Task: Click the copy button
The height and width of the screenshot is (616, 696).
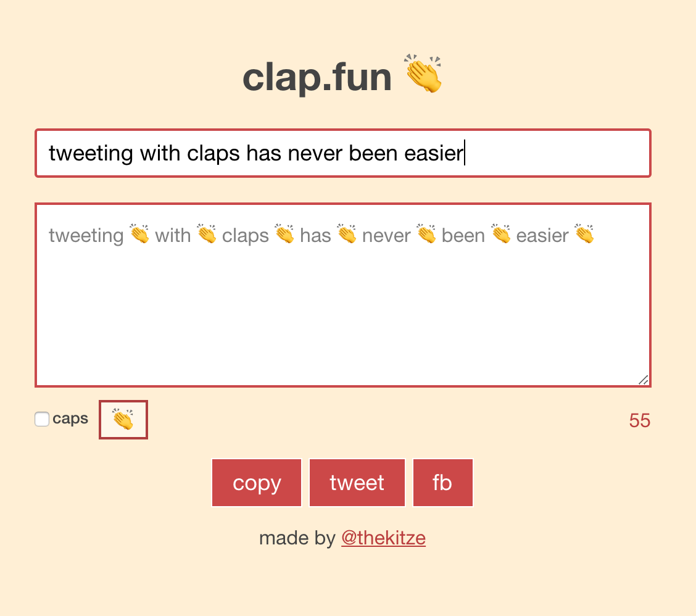Action: 256,483
